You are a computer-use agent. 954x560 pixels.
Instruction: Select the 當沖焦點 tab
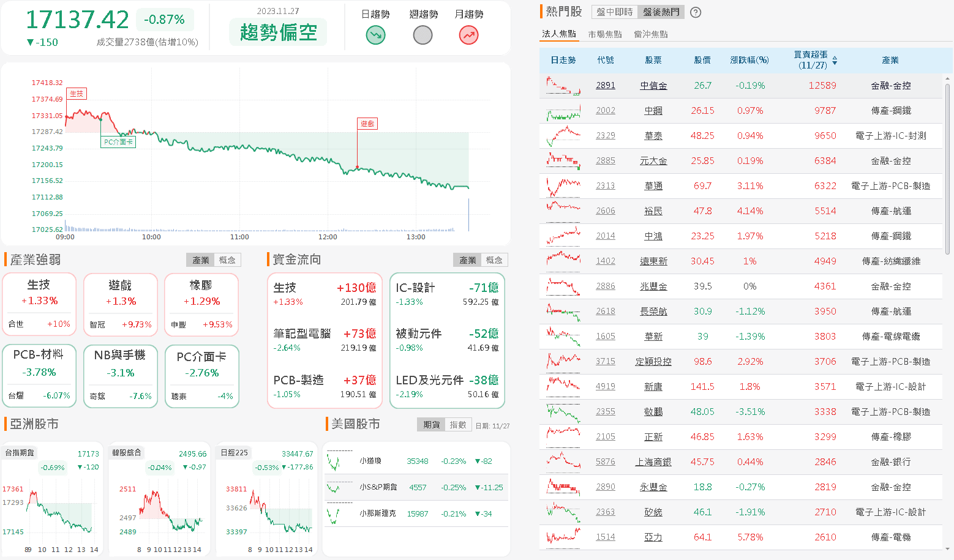[650, 34]
